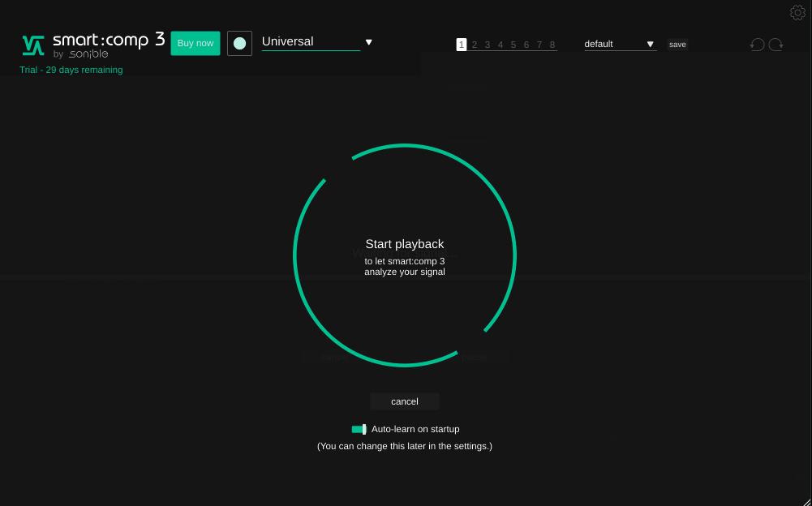Image resolution: width=812 pixels, height=506 pixels.
Task: Click the redo arrow icon
Action: (x=776, y=45)
